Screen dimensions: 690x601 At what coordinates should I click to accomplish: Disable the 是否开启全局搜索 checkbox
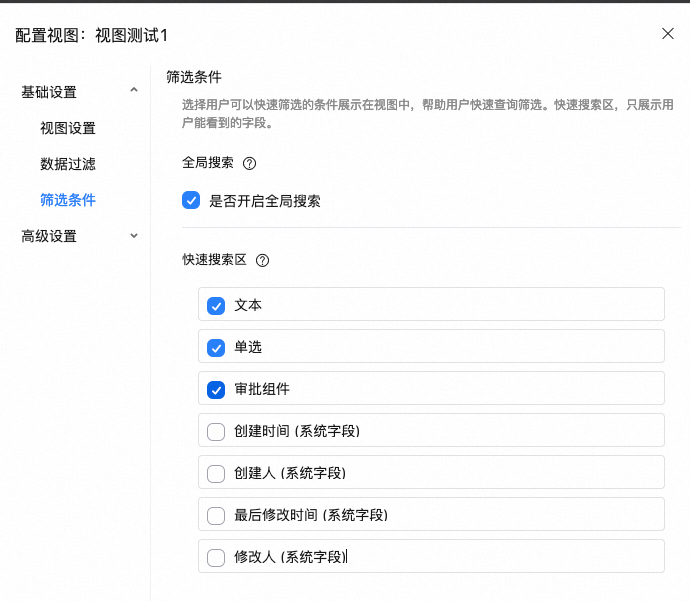click(191, 200)
